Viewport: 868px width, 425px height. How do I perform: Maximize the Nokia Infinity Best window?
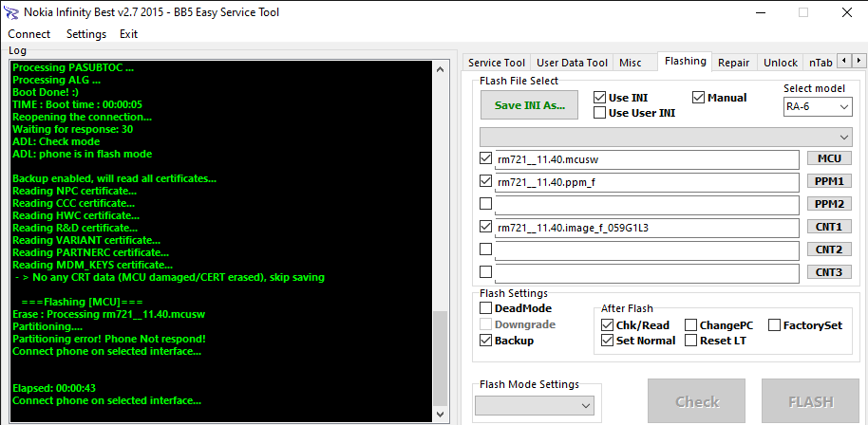tap(803, 12)
